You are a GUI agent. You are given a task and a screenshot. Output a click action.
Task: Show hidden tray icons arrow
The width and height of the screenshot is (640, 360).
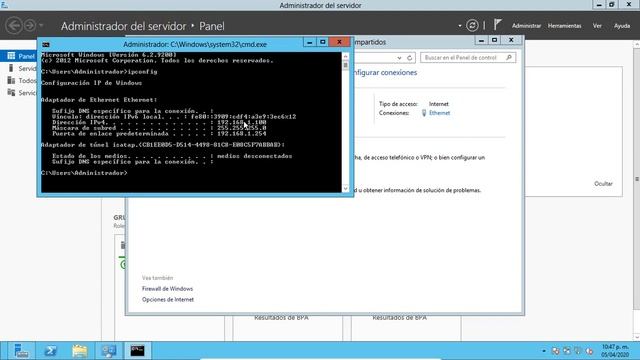coord(544,351)
